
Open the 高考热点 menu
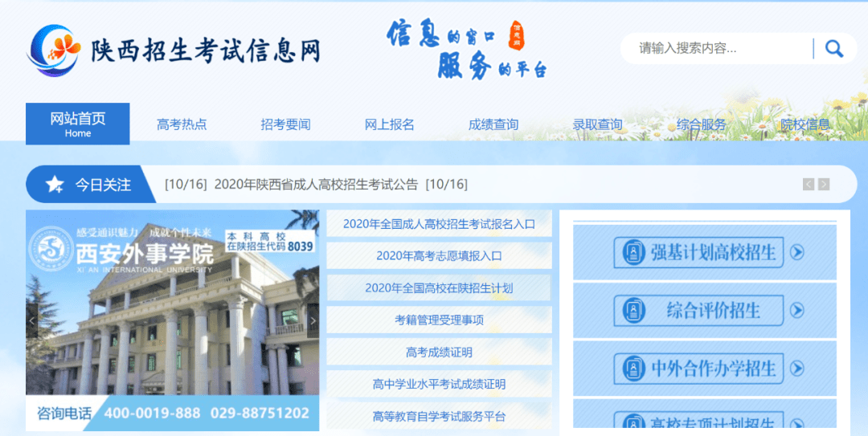click(182, 124)
